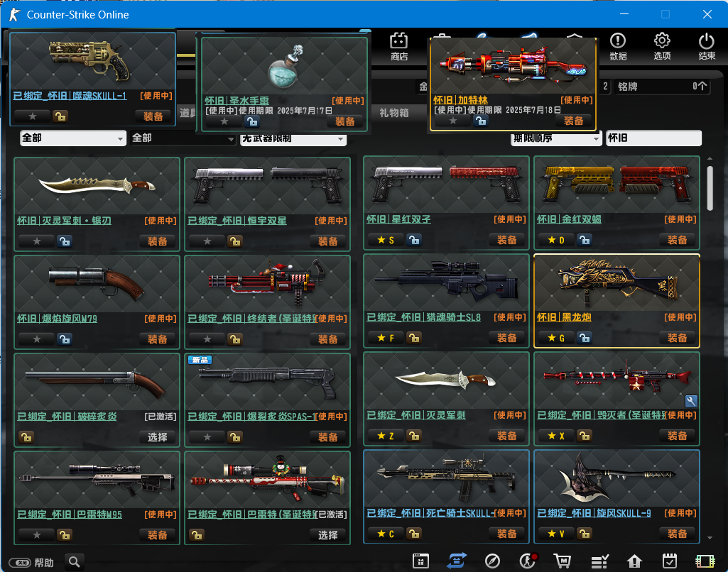Click the colorful film strip icon
The image size is (728, 572).
tap(705, 561)
